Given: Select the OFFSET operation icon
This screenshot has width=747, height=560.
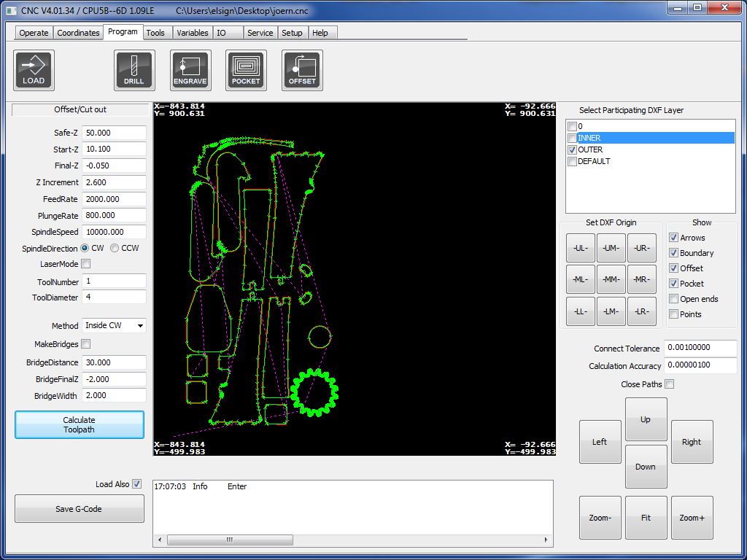Looking at the screenshot, I should click(302, 71).
